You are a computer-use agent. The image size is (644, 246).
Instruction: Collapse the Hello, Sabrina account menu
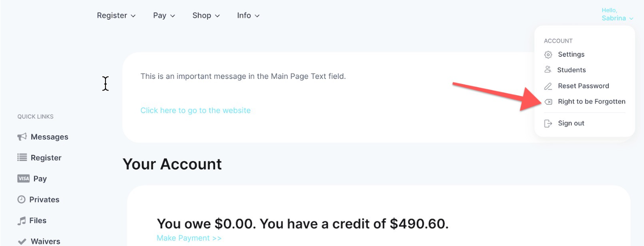coord(618,14)
